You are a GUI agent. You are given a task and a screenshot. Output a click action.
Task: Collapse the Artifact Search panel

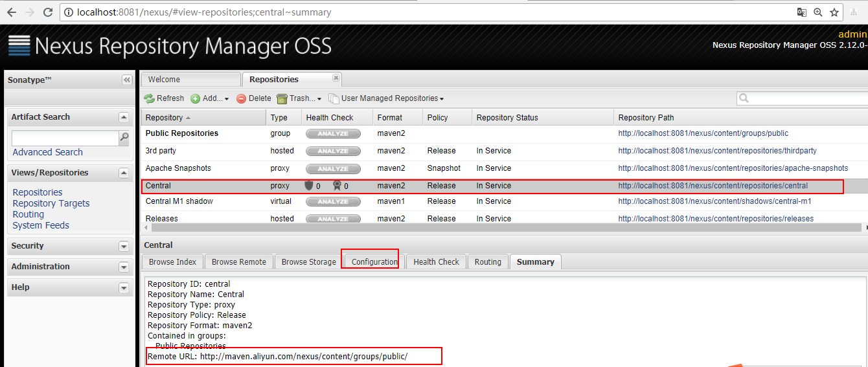(x=124, y=117)
